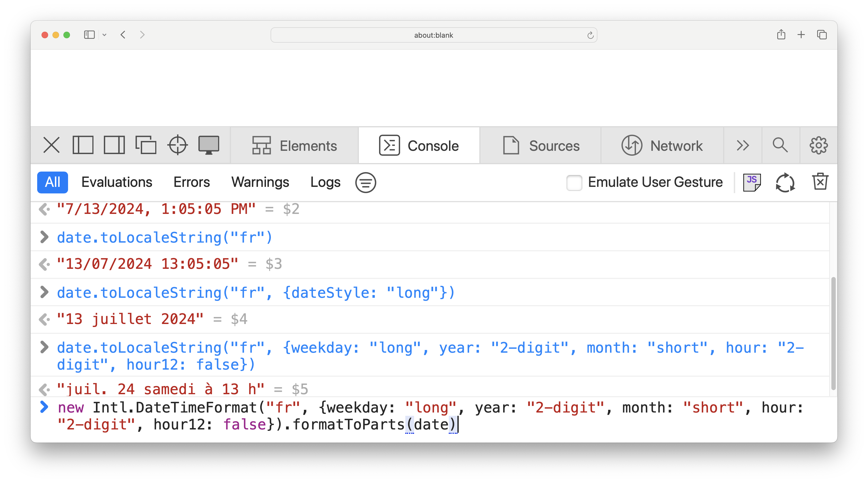
Task: Click the $3 saved result reference
Action: [274, 264]
